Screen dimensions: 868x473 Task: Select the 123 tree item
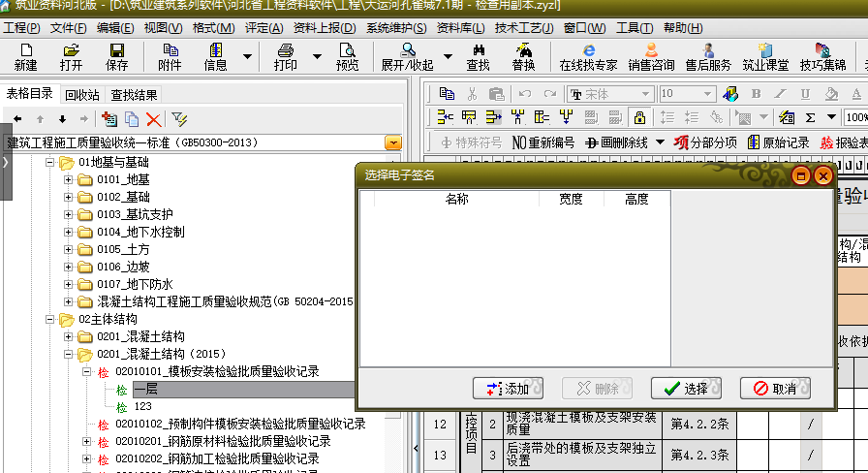click(142, 407)
